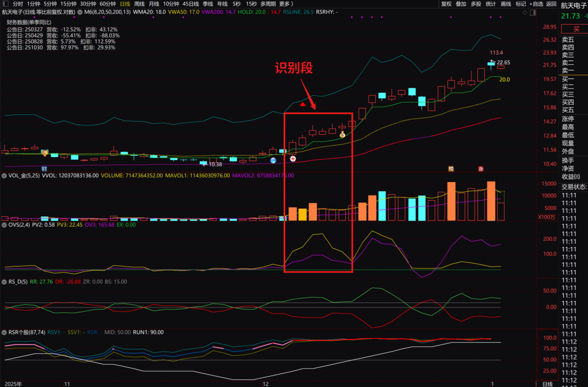
Task: Toggle the right info panel icon
Action: (x=532, y=13)
